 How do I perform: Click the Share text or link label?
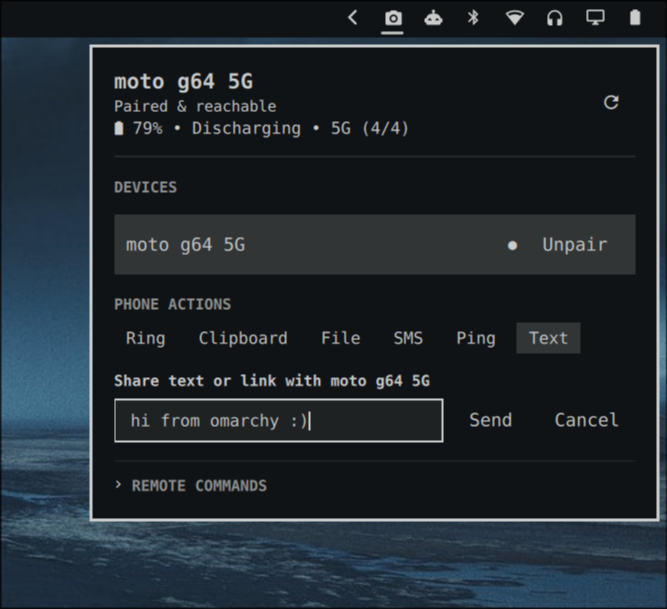272,381
